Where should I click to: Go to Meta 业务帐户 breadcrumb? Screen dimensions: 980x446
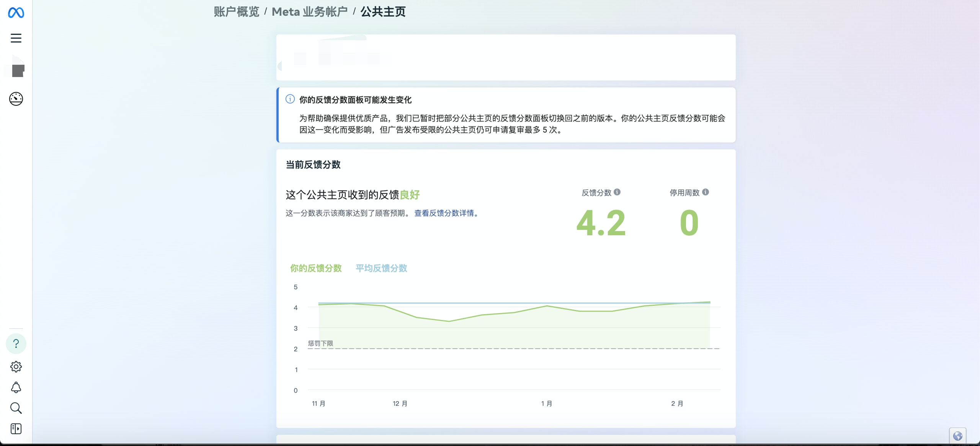(310, 12)
